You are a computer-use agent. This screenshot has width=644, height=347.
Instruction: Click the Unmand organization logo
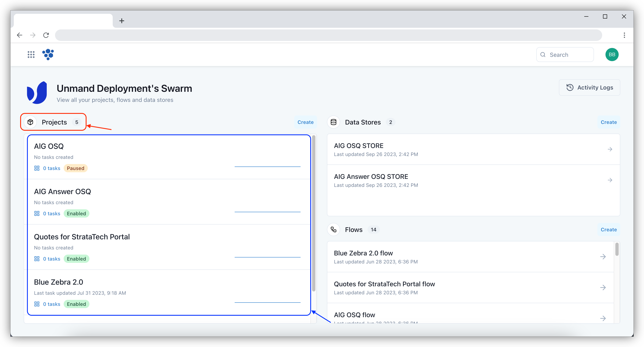click(x=37, y=93)
